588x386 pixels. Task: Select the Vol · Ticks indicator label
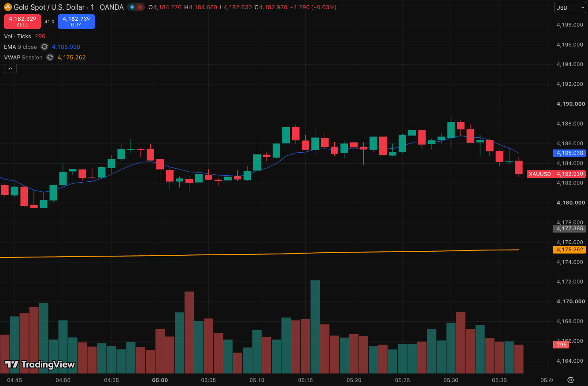(x=18, y=37)
